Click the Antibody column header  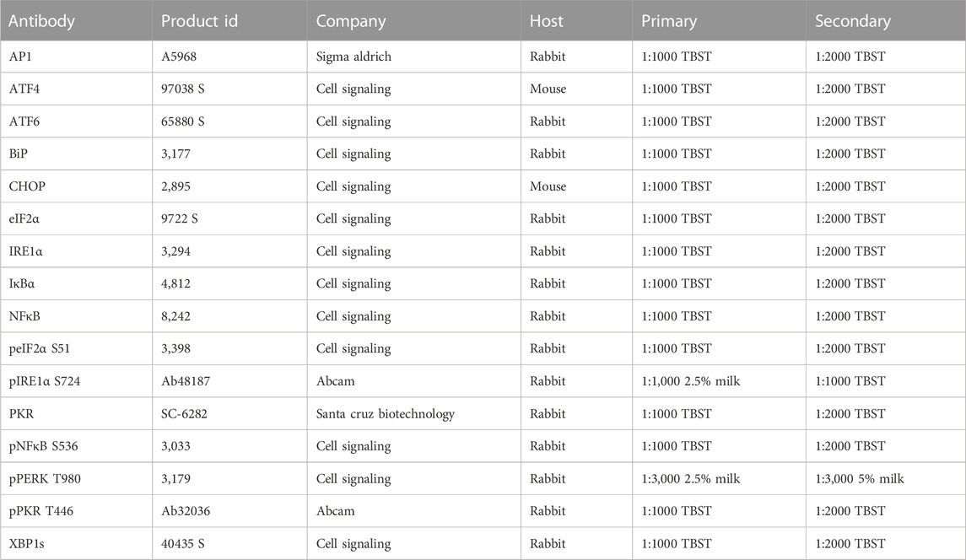point(77,20)
